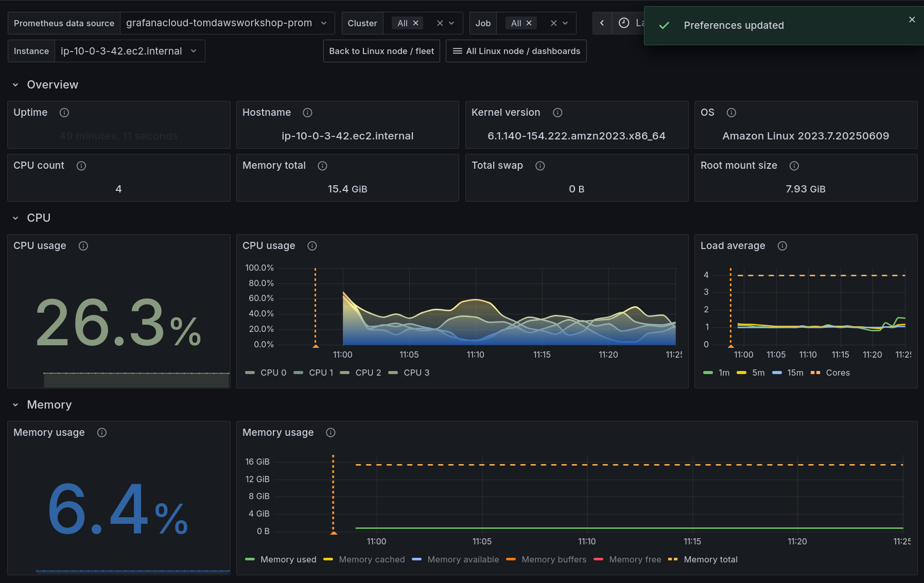Open All Linux node / dashboards menu
Image resolution: width=924 pixels, height=583 pixels.
point(516,51)
